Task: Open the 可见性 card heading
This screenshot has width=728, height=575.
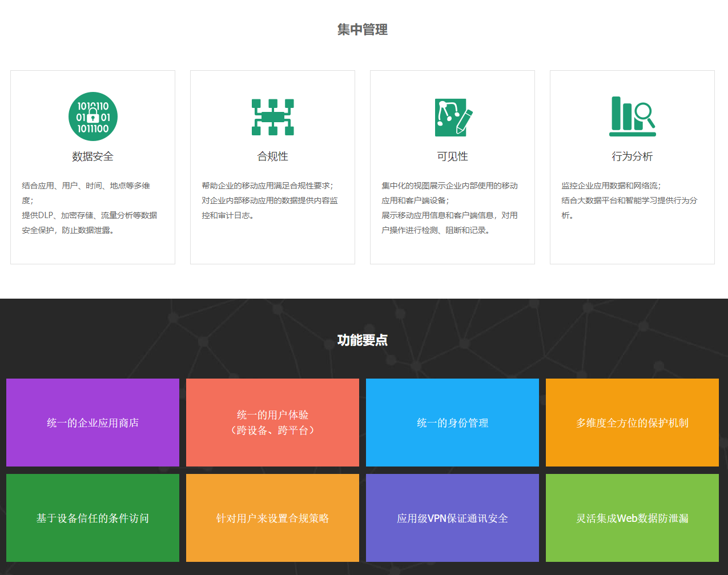Action: tap(452, 156)
